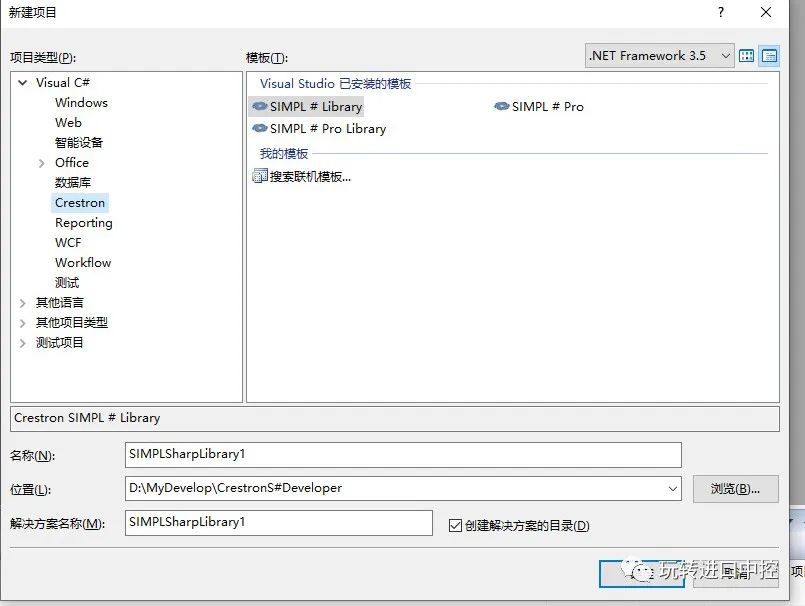Viewport: 805px width, 606px height.
Task: Select 其他项目类型 tree label
Action: (x=72, y=323)
